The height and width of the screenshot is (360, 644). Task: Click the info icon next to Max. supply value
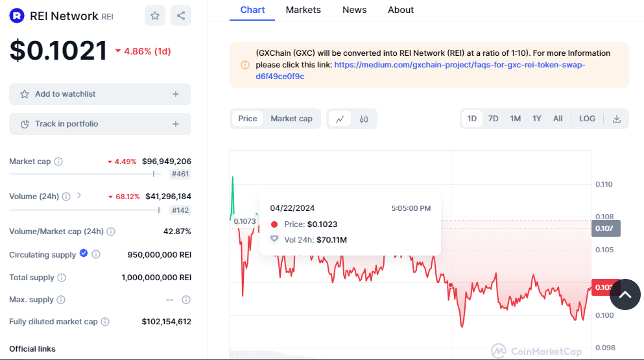pos(186,300)
